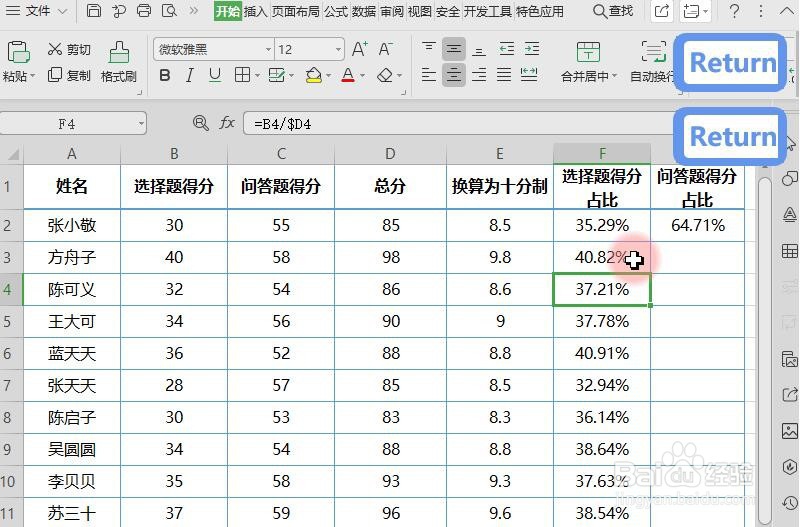
Task: Select cell with 张小敬
Action: point(72,225)
